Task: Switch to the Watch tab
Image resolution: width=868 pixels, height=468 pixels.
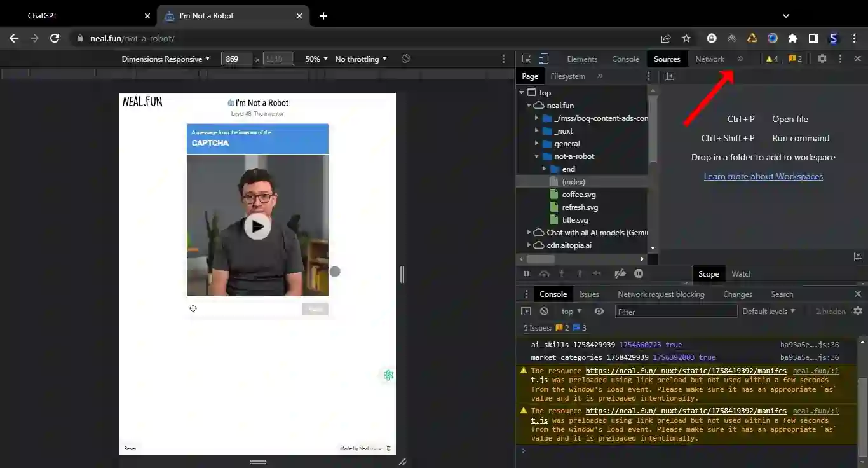Action: pyautogui.click(x=742, y=273)
